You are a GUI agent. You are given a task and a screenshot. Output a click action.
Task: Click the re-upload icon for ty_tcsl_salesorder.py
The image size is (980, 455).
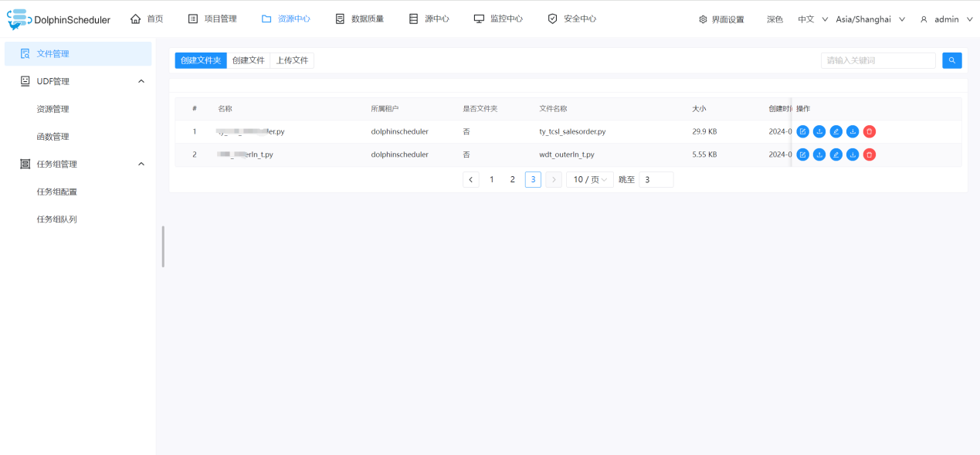coord(819,131)
